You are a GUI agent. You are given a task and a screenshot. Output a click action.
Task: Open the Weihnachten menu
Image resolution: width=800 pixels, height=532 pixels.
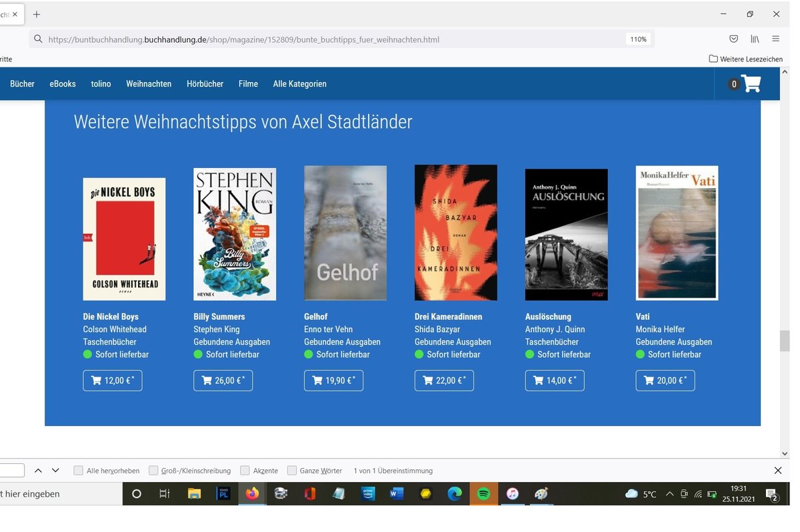click(149, 83)
